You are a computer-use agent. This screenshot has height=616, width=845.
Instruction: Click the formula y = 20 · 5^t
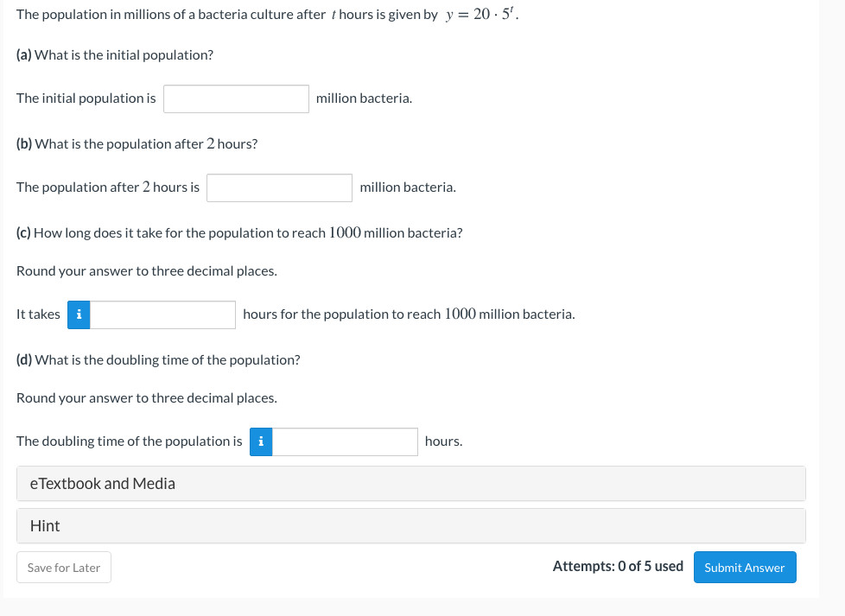point(482,15)
